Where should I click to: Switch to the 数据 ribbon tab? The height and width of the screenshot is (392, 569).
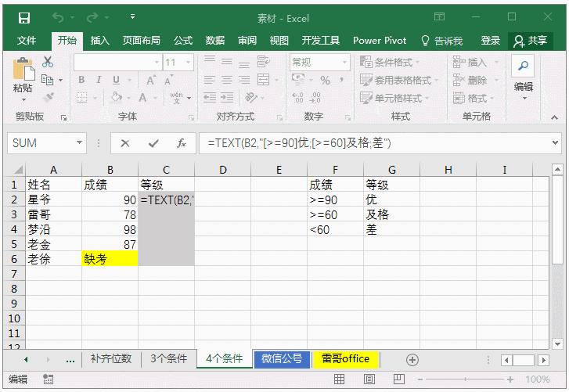(214, 41)
